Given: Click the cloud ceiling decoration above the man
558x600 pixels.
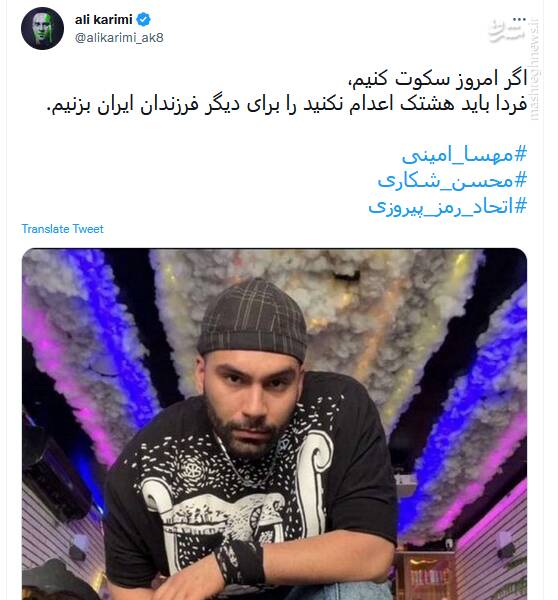Looking at the screenshot, I should pos(318,306).
